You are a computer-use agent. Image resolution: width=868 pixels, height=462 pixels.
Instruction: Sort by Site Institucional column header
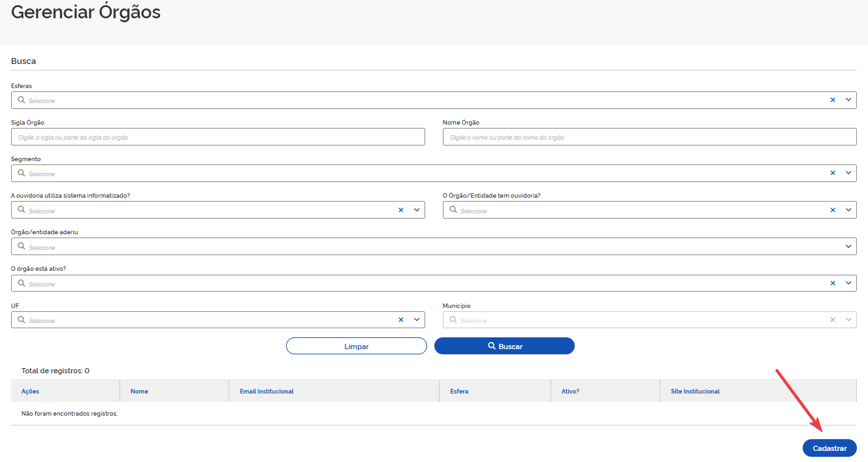[x=695, y=392]
